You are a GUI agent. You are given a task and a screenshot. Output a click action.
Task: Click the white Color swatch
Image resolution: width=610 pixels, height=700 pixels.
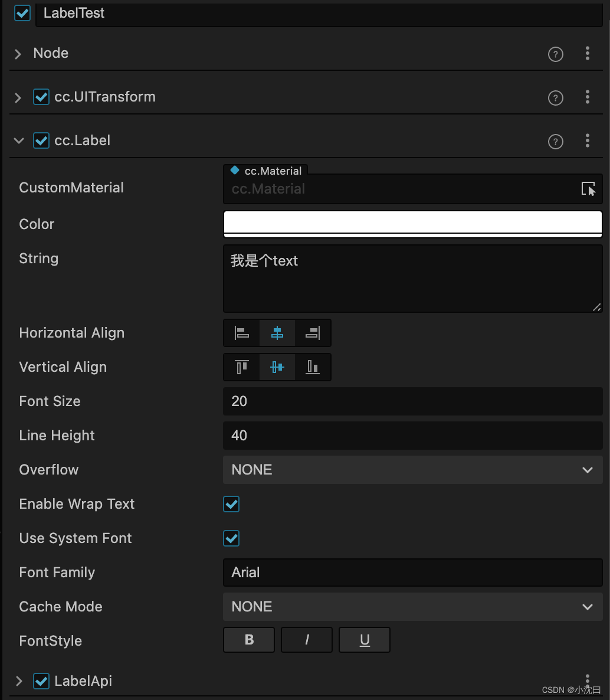pos(412,224)
